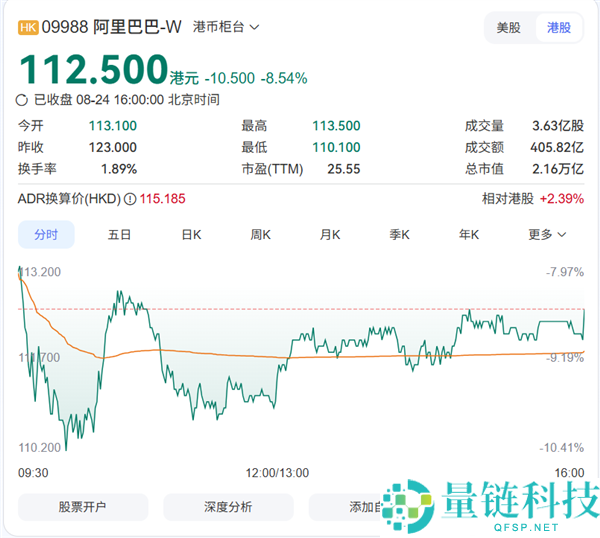Click the -10.41% right axis label
This screenshot has width=600, height=538.
562,447
